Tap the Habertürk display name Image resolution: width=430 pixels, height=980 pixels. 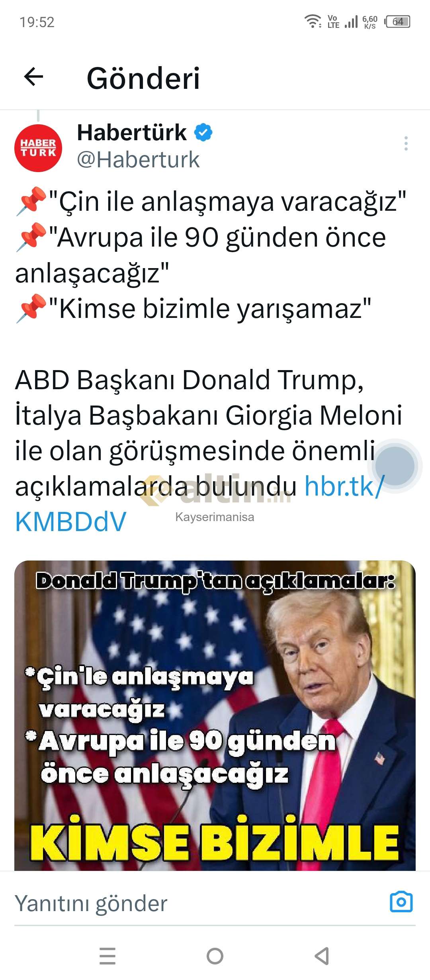pos(132,132)
